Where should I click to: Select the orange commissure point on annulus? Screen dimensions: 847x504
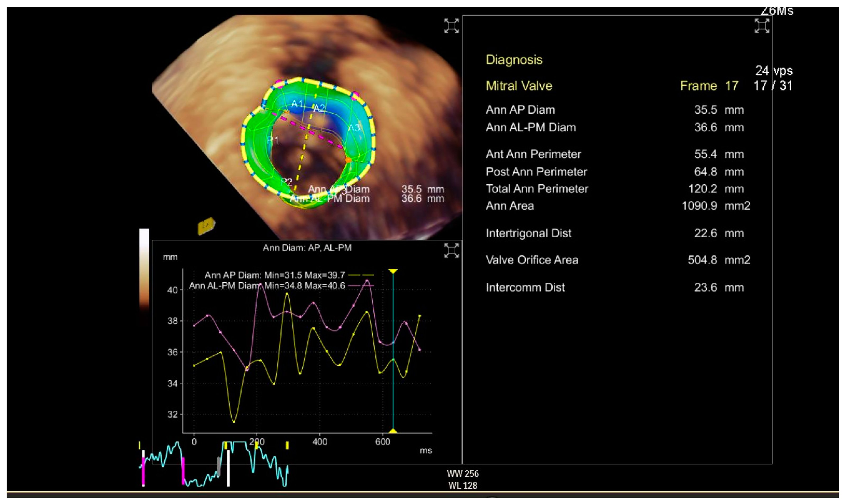pos(348,160)
